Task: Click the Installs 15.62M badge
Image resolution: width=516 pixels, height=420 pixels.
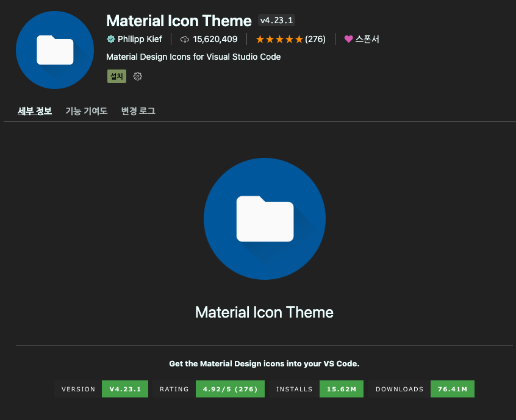Action: (x=316, y=389)
